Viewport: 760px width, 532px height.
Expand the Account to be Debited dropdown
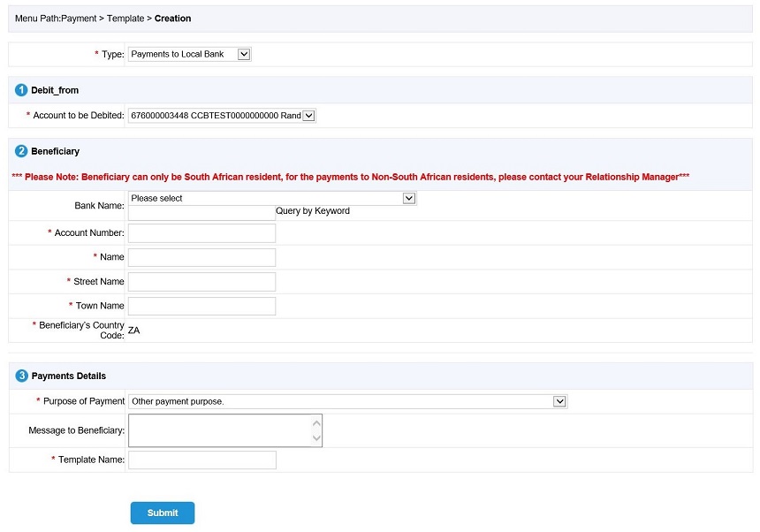point(222,116)
